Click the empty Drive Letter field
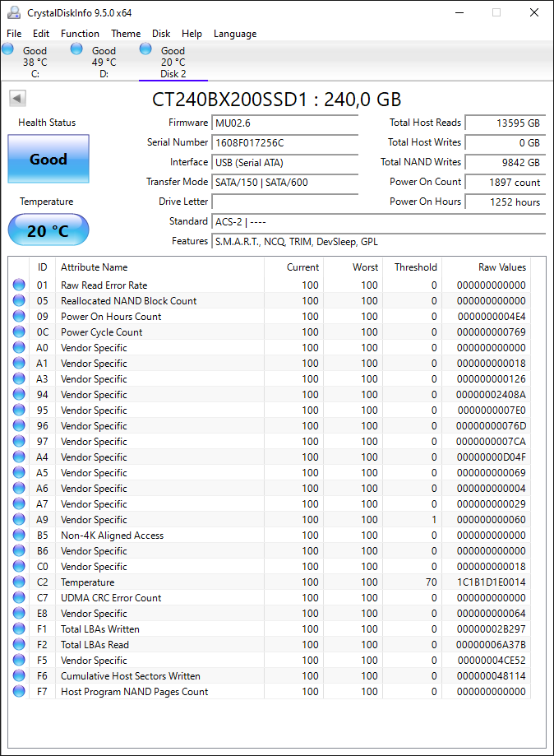Image resolution: width=554 pixels, height=756 pixels. (x=284, y=202)
